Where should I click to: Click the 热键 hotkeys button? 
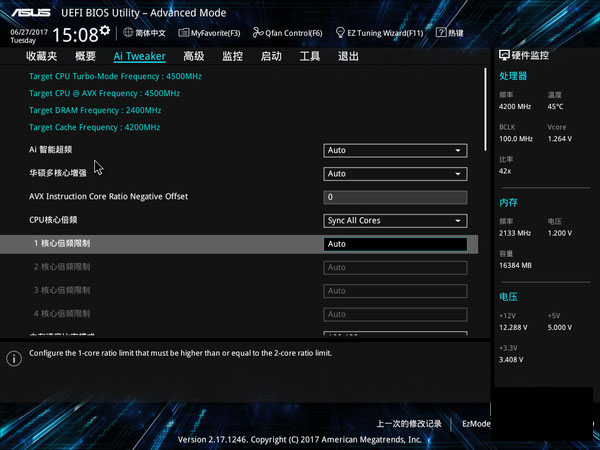pos(450,33)
